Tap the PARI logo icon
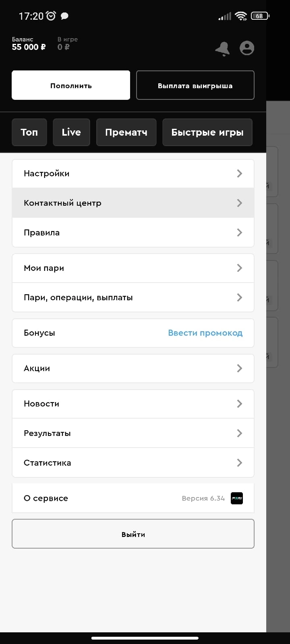Viewport: 290px width, 644px height. [236, 498]
